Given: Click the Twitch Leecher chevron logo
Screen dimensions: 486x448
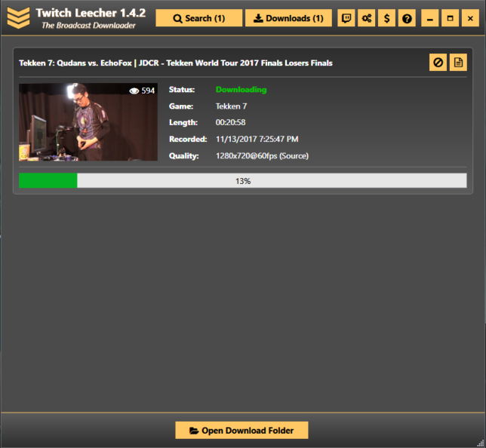Looking at the screenshot, I should point(19,18).
